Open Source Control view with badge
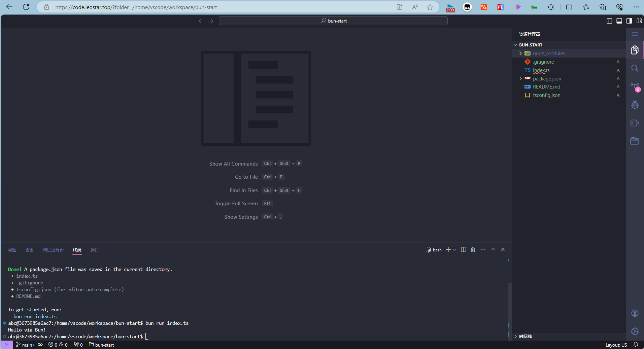This screenshot has width=644, height=349. click(635, 87)
